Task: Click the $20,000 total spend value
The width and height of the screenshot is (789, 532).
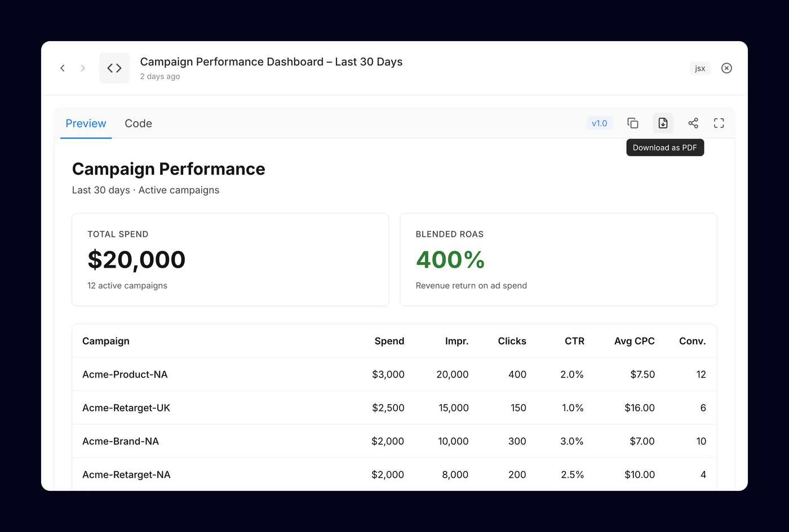Action: pyautogui.click(x=136, y=260)
